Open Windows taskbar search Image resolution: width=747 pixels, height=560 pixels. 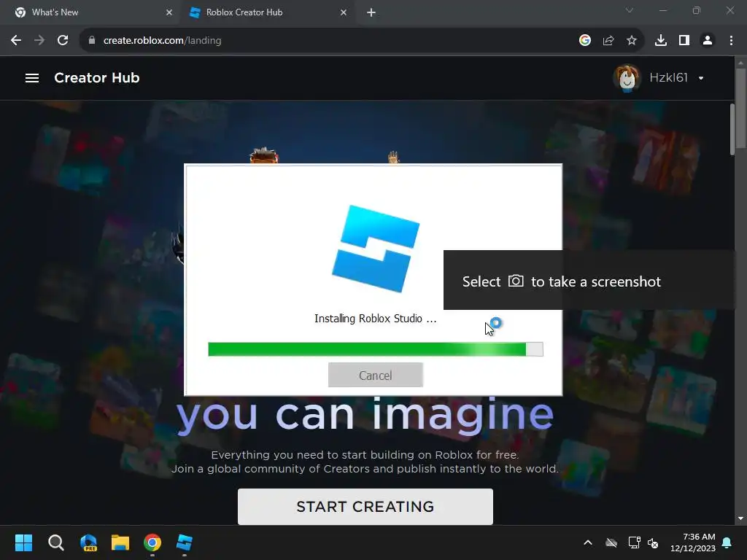[x=55, y=542]
